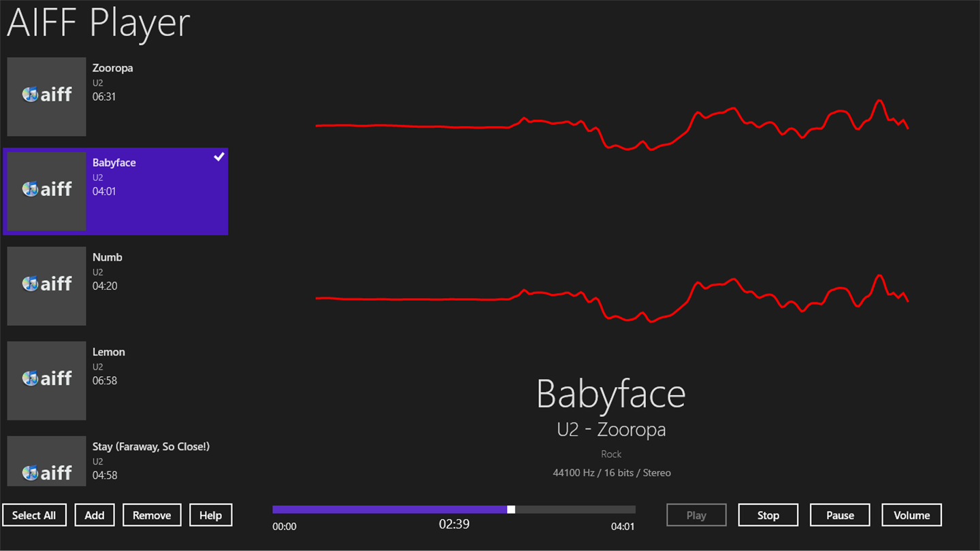Select the Zooropa track title
The height and width of the screenshot is (551, 980).
click(113, 68)
